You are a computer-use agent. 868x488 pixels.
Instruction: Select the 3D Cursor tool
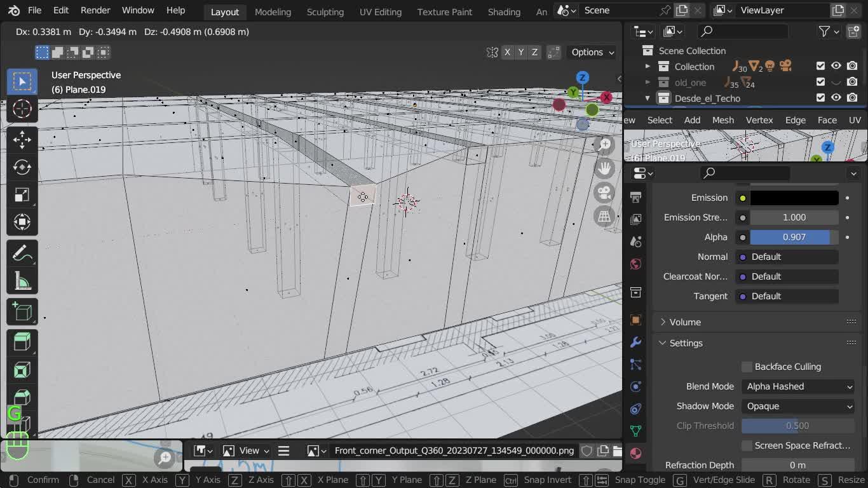tap(22, 109)
